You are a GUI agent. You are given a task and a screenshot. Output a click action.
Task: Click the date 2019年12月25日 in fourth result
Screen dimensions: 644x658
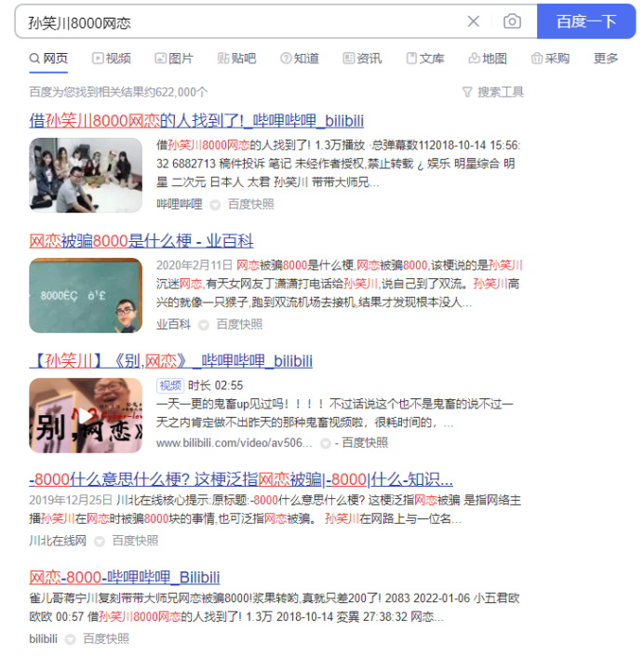point(71,500)
